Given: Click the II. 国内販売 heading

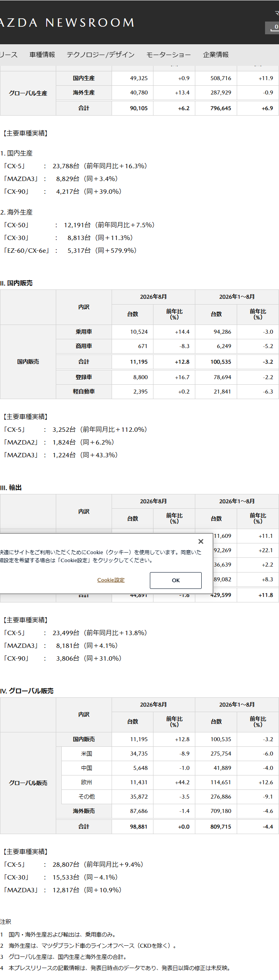Looking at the screenshot, I should [x=16, y=283].
